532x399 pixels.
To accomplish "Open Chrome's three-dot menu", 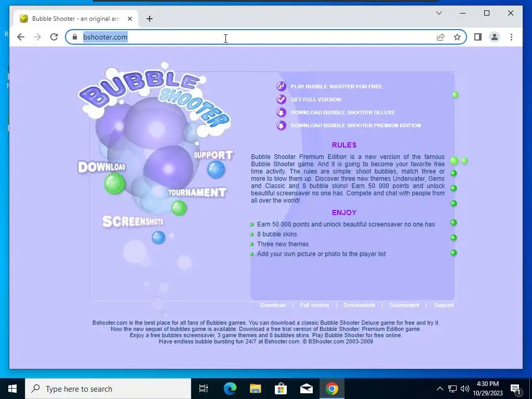I will point(511,37).
